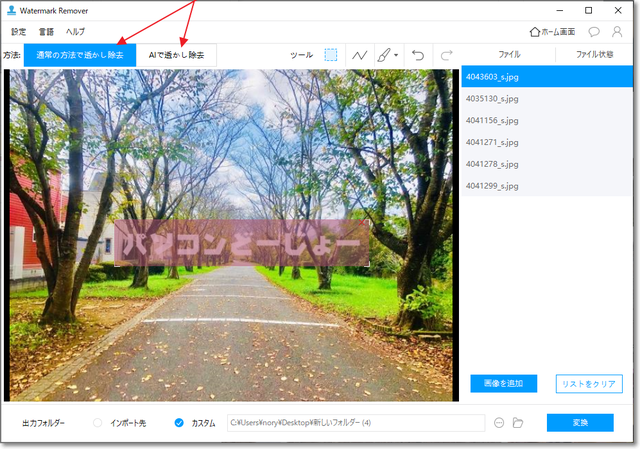This screenshot has height=449, width=640.
Task: Switch to AIで透かし除去 tab
Action: coord(176,56)
